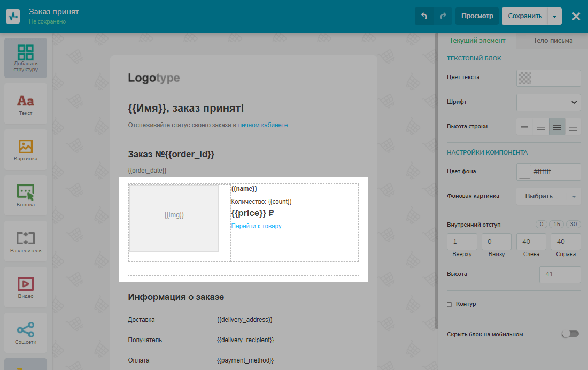Click the redo arrow icon
Image resolution: width=588 pixels, height=370 pixels.
[443, 16]
